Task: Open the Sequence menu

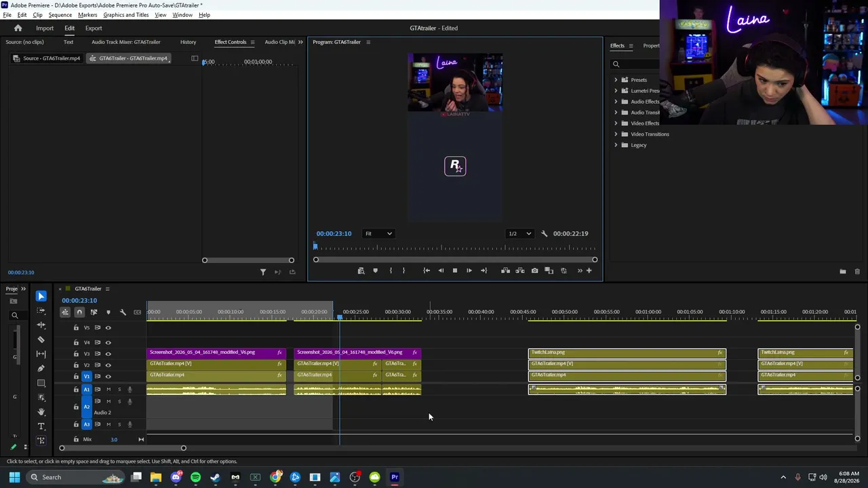Action: point(60,15)
